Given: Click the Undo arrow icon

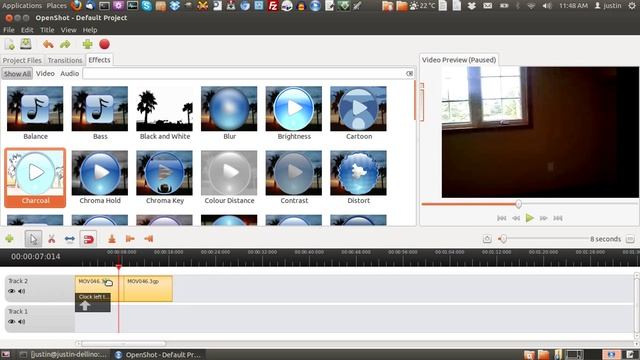Looking at the screenshot, I should click(x=48, y=44).
